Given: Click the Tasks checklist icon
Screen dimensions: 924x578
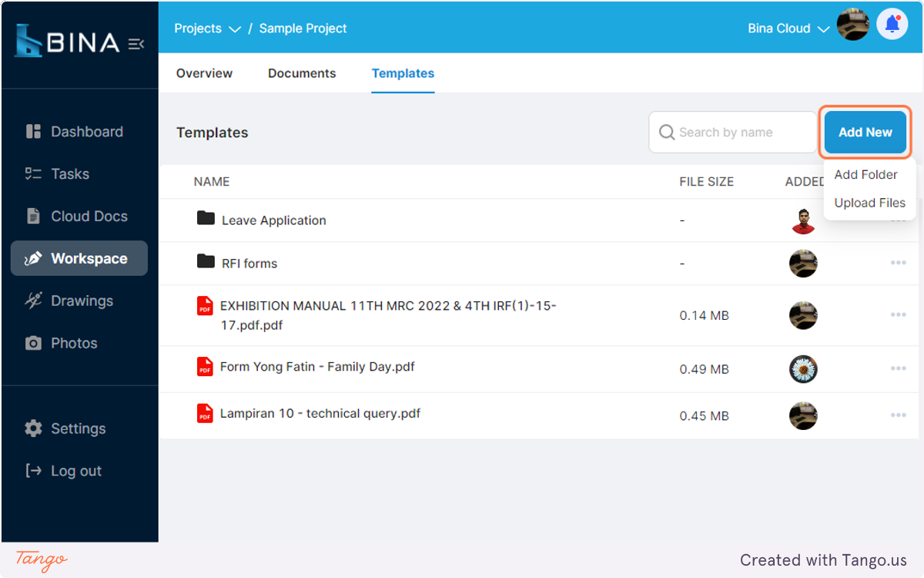Looking at the screenshot, I should pyautogui.click(x=33, y=174).
